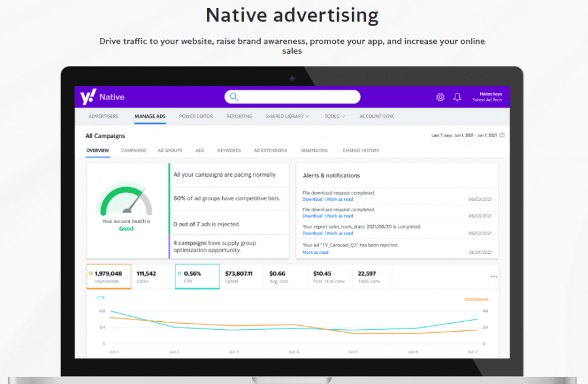Viewport: 588px width, 384px height.
Task: Open the metrics more options ellipsis
Action: click(495, 277)
